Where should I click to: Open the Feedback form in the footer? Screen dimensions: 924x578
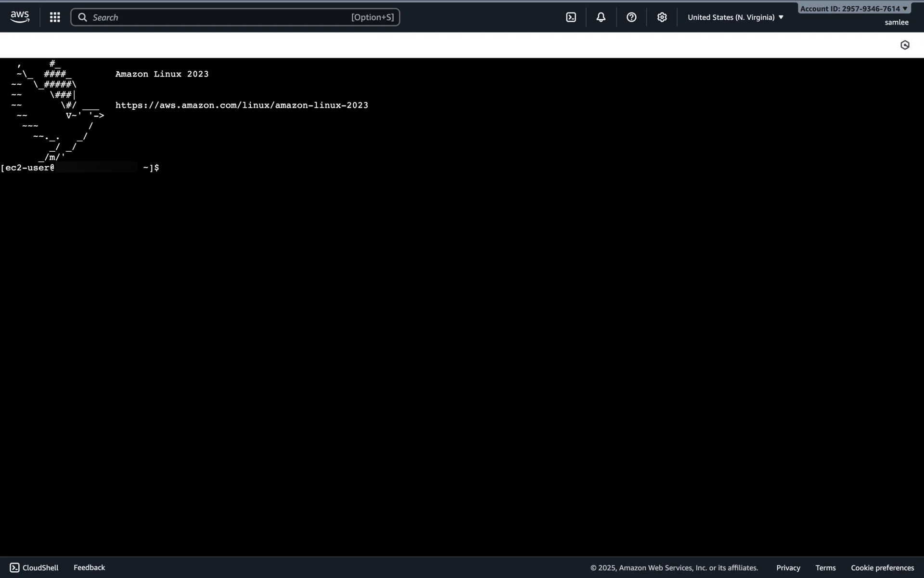click(x=89, y=567)
